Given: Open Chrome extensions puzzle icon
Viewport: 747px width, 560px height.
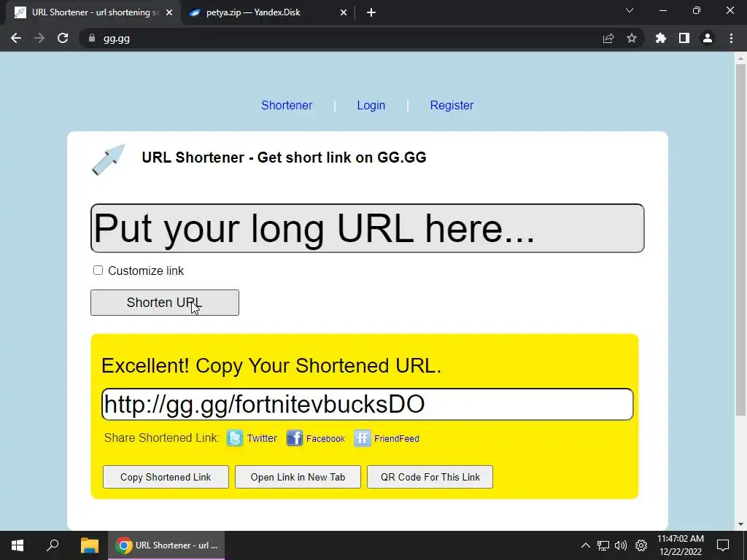Looking at the screenshot, I should click(661, 38).
